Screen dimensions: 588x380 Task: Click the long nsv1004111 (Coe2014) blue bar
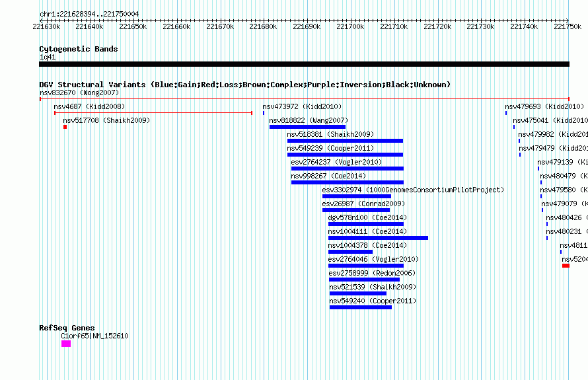(x=378, y=238)
